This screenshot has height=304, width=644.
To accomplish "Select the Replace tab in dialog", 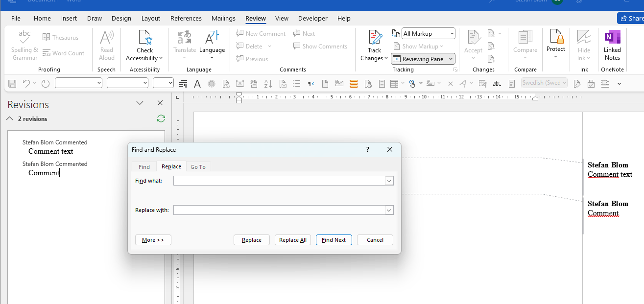I will click(171, 166).
